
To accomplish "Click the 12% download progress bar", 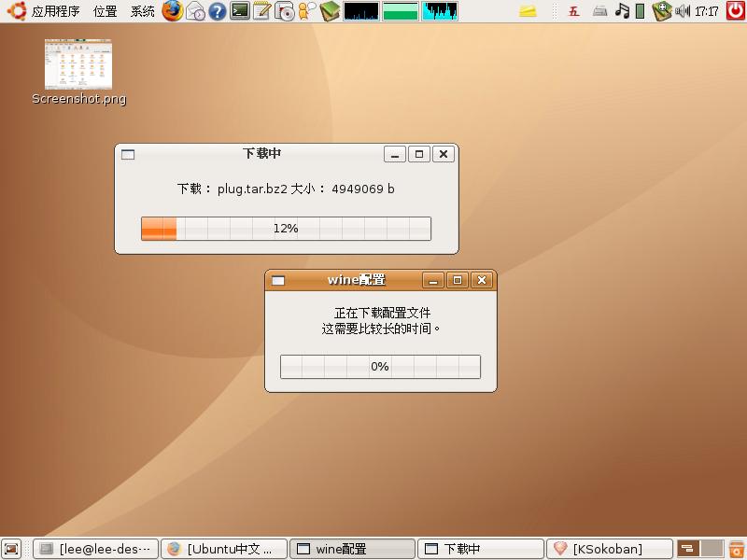I will click(286, 229).
